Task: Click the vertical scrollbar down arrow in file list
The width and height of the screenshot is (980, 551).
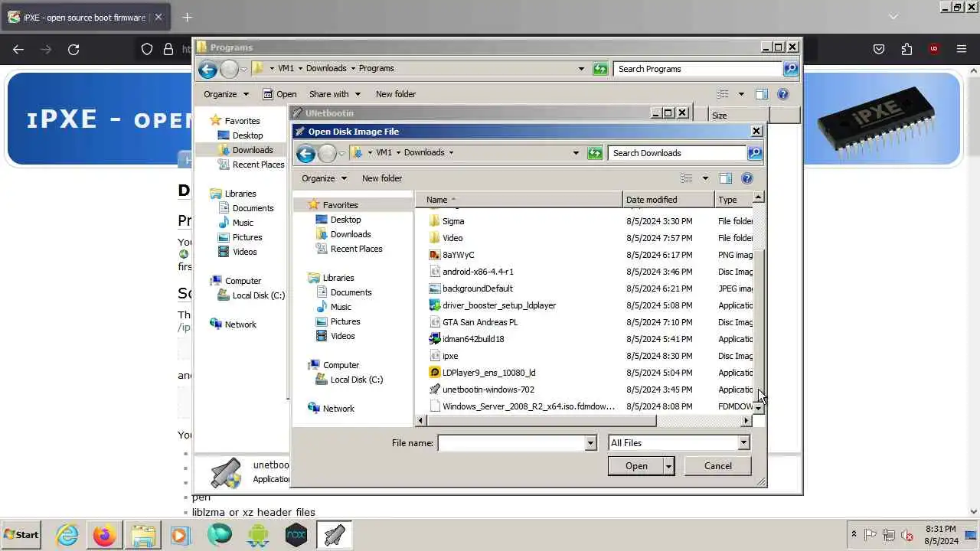Action: click(758, 409)
